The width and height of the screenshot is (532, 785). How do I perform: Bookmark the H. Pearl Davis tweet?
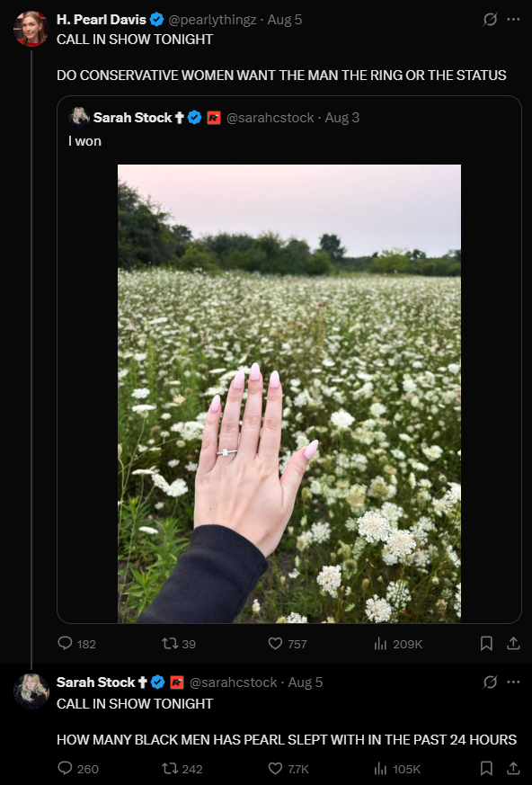click(486, 643)
